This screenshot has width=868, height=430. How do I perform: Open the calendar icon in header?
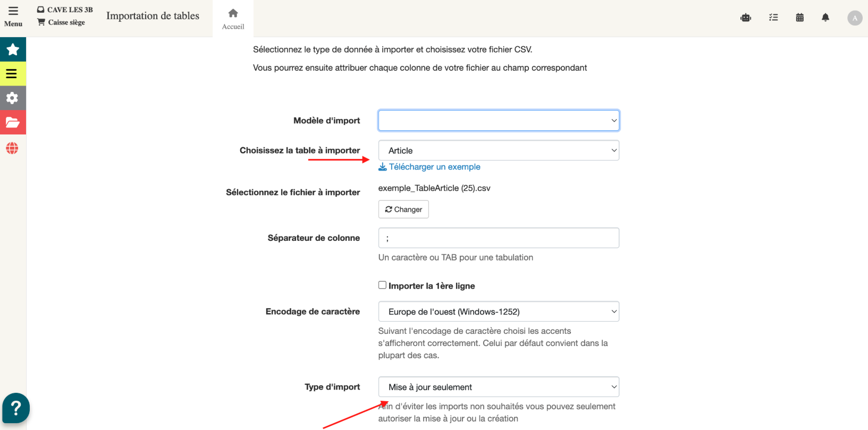pos(799,18)
